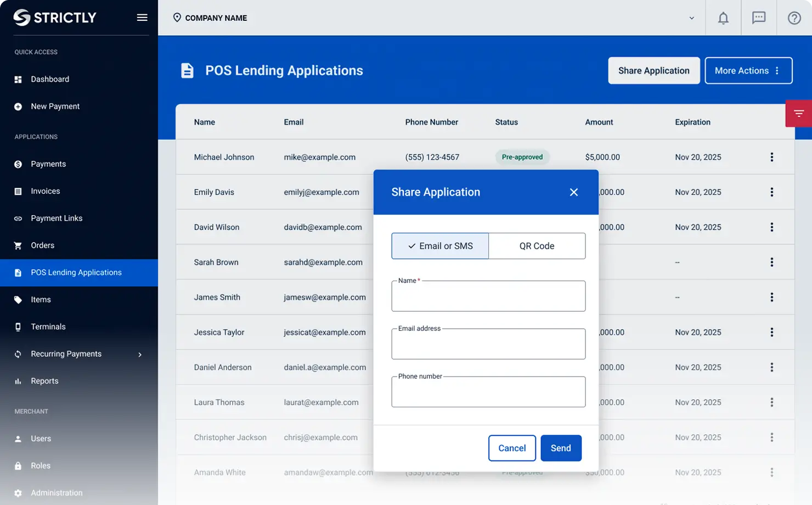
Task: Open the help question mark icon
Action: pyautogui.click(x=794, y=18)
